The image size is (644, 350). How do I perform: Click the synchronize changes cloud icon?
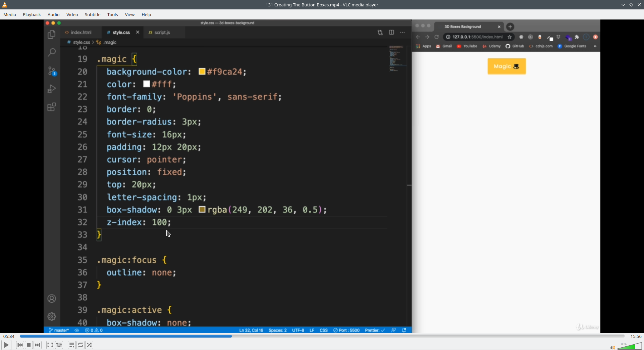click(x=77, y=330)
